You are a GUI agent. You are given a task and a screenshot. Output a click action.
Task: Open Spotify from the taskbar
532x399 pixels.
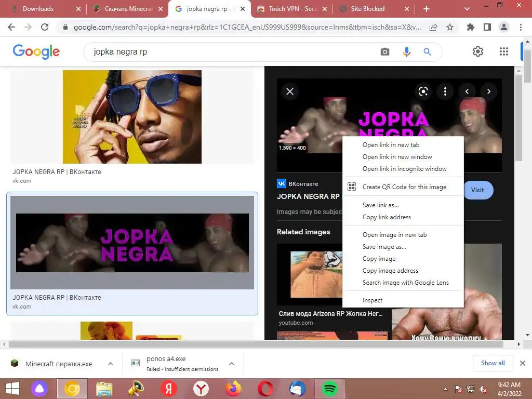(330, 389)
